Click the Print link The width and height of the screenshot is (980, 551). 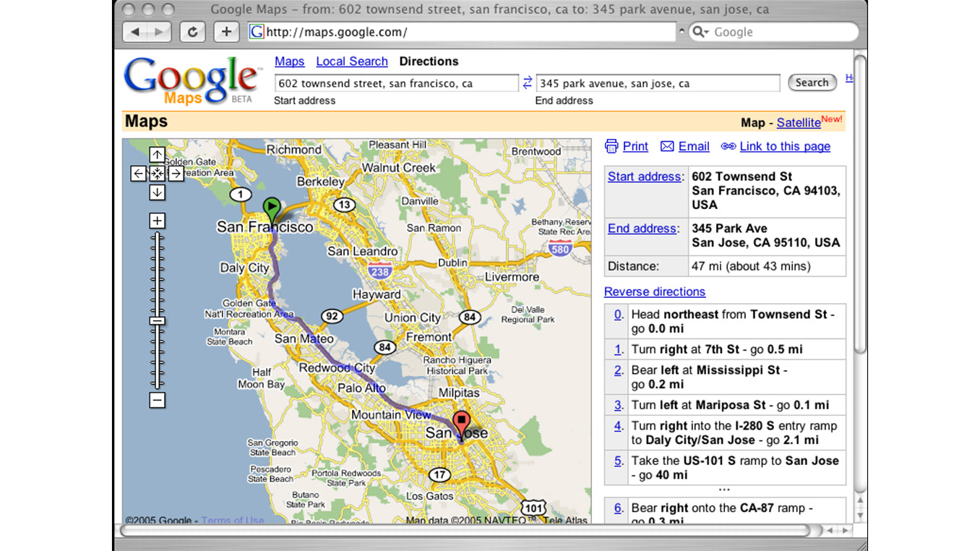(x=635, y=146)
